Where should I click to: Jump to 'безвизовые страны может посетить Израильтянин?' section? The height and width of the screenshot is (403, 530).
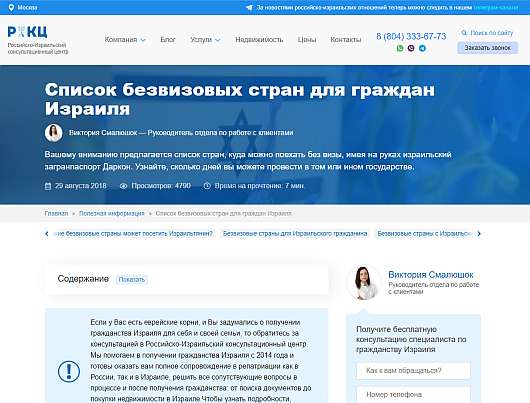tap(134, 234)
